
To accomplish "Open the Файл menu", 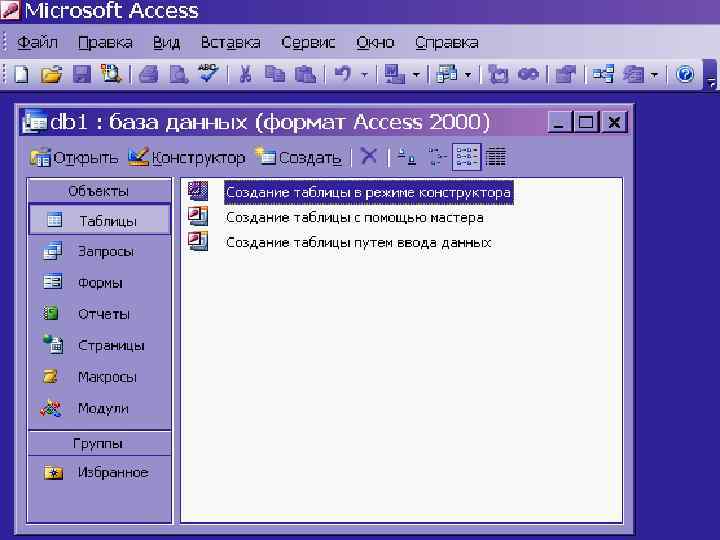I will point(37,43).
